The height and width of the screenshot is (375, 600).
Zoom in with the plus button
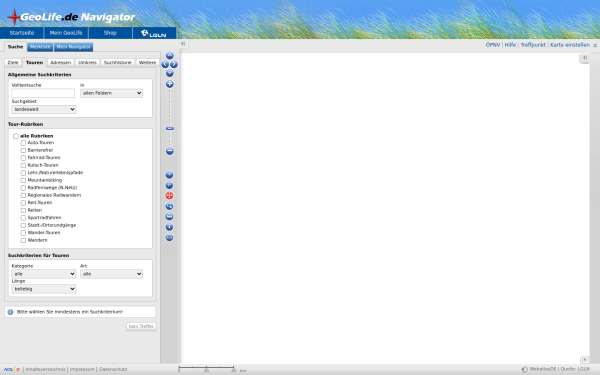pos(170,84)
